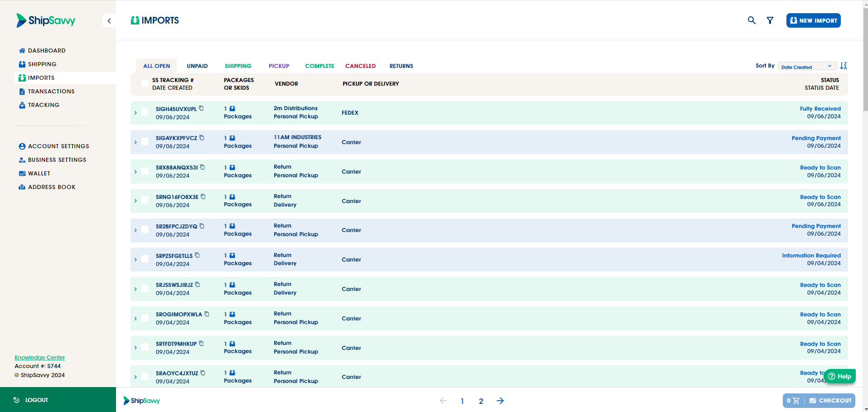
Task: Click ShipSavvy footer logo
Action: tap(141, 401)
